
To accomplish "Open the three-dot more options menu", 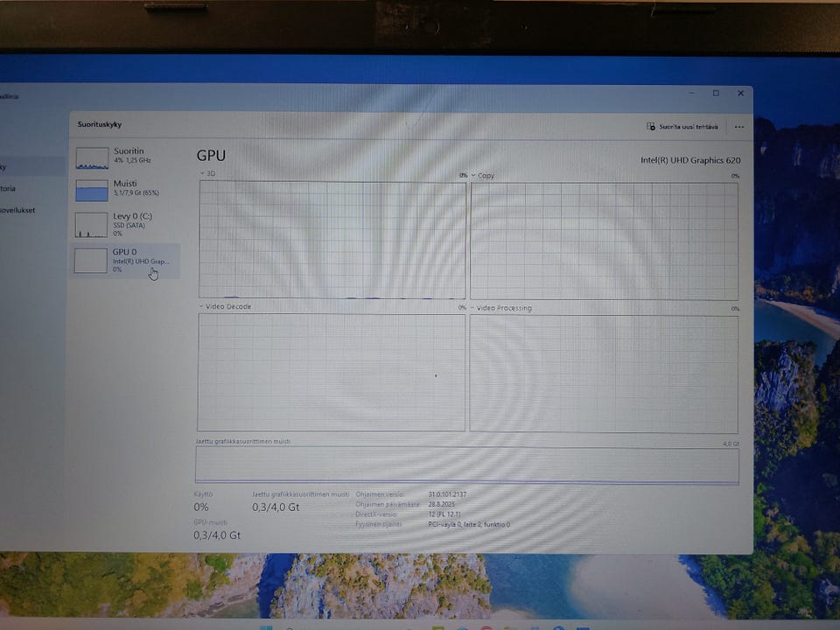I will [739, 127].
